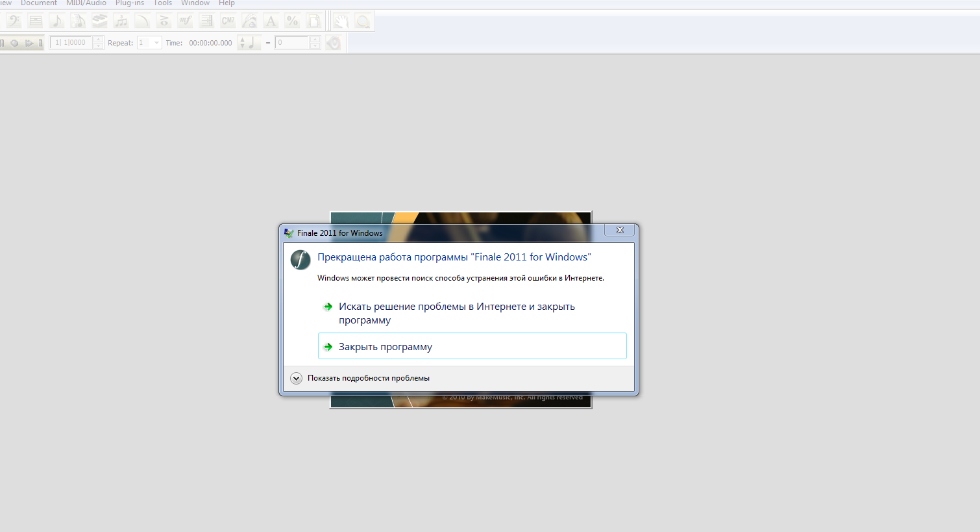Click the measure counter field

pyautogui.click(x=71, y=43)
